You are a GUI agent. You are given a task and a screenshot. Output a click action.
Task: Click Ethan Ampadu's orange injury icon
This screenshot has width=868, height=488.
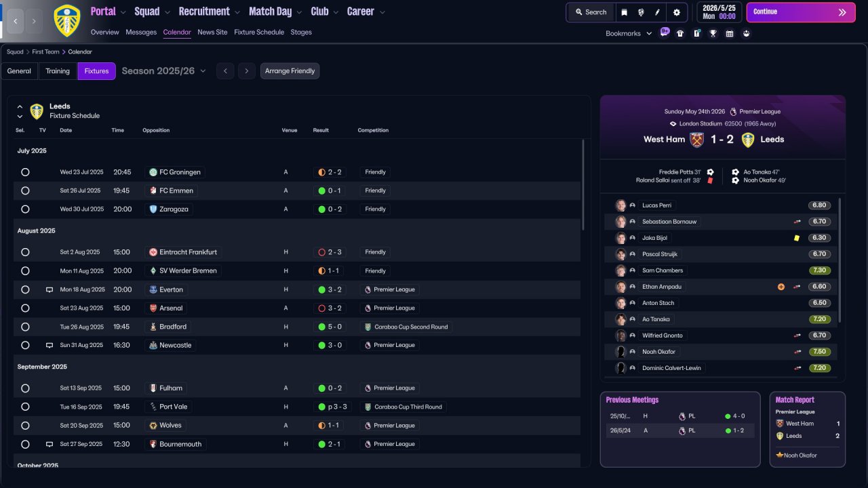coord(781,287)
